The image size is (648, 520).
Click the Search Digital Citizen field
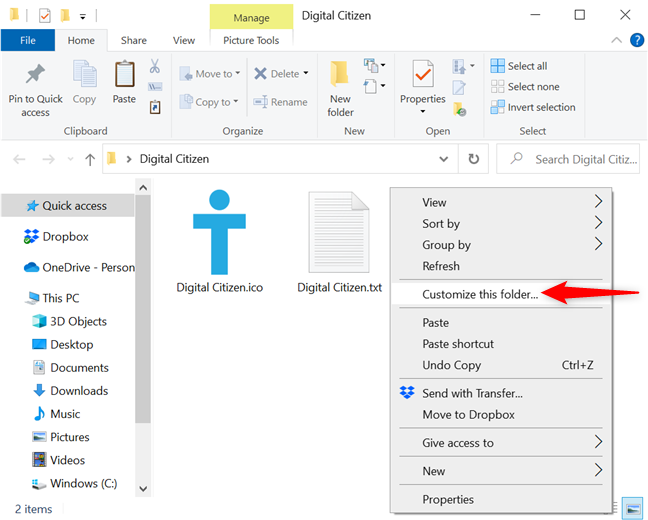[x=568, y=159]
